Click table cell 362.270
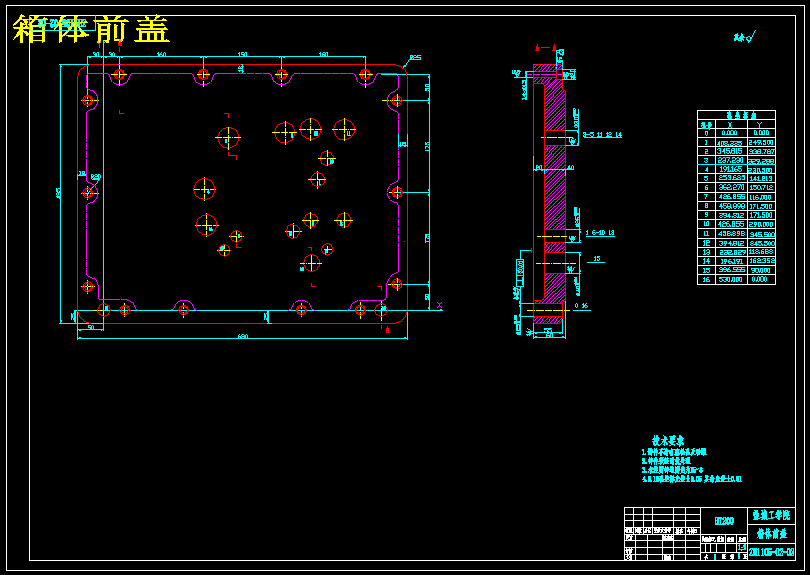 730,188
